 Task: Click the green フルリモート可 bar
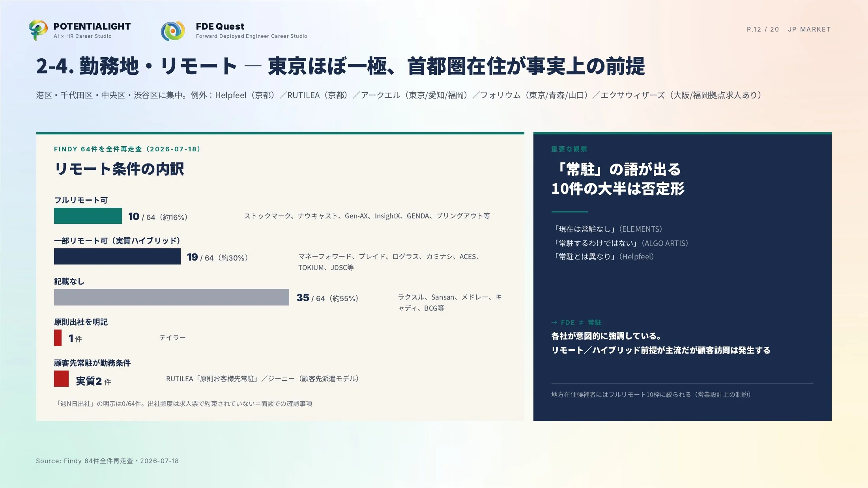88,216
